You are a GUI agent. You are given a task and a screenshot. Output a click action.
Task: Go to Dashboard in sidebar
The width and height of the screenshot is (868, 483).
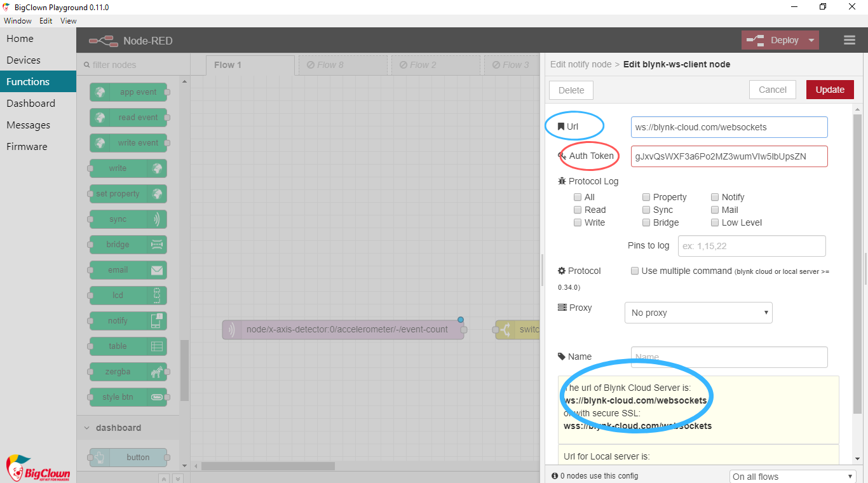38,104
